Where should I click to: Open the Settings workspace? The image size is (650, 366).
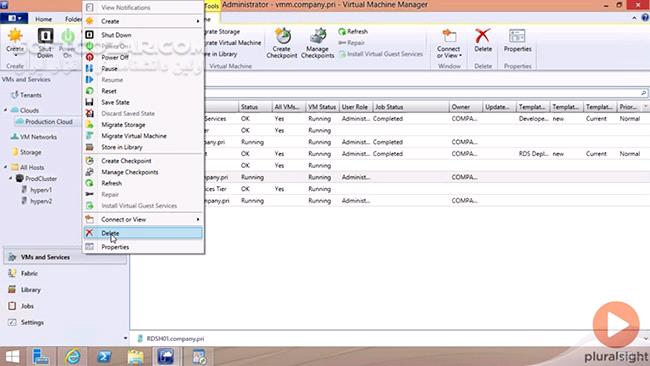[65, 322]
